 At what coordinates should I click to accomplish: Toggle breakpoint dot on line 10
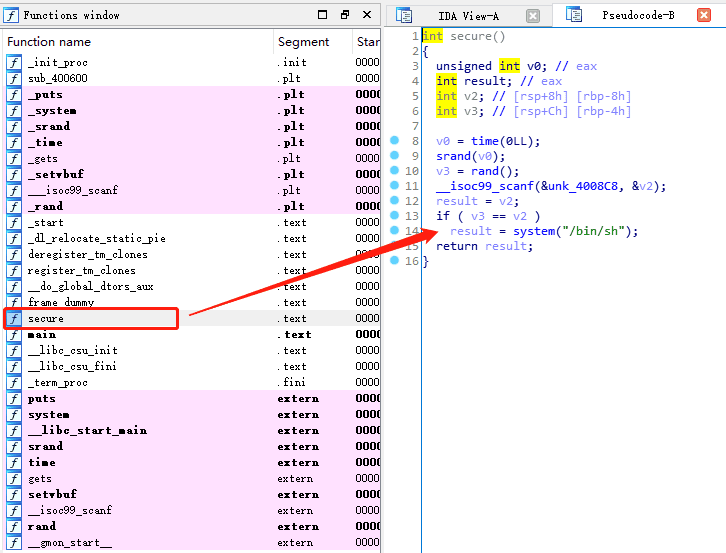(x=394, y=170)
